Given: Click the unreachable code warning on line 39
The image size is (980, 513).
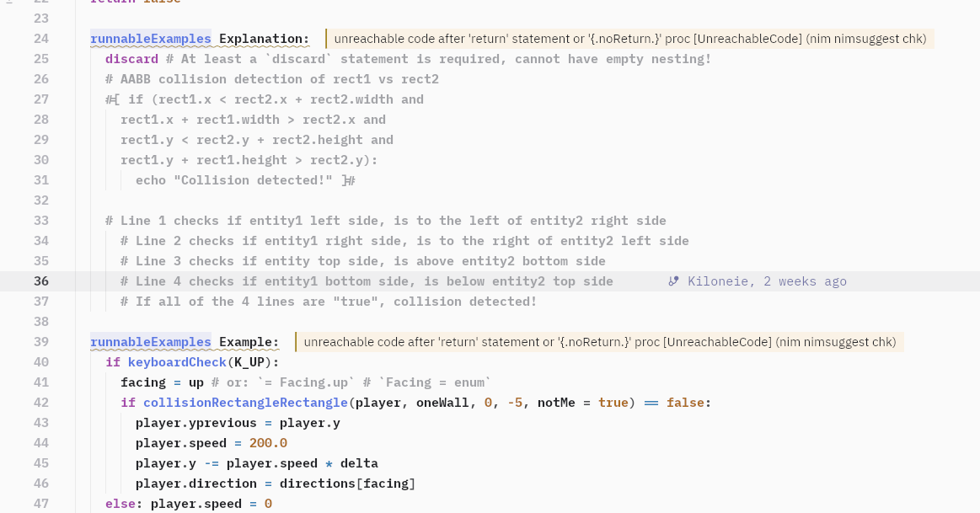Looking at the screenshot, I should (x=599, y=342).
